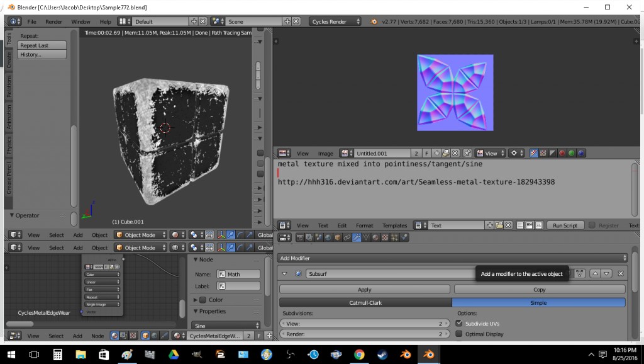644x364 pixels.
Task: Enable the Optimal Display checkbox
Action: coord(459,334)
